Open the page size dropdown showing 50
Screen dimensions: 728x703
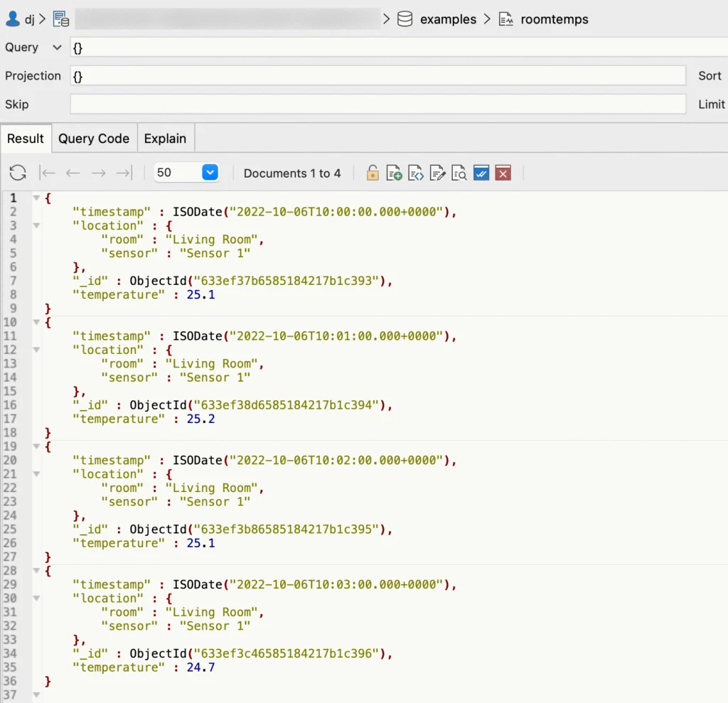click(210, 173)
